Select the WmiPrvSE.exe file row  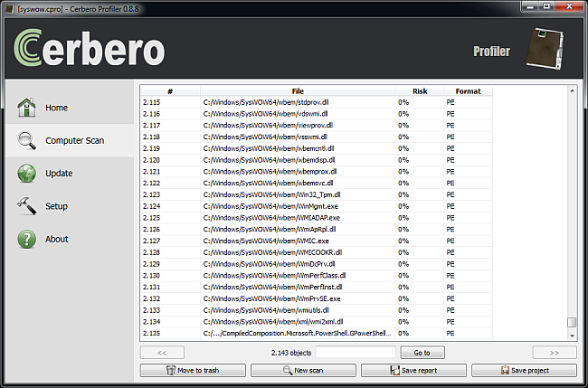tap(317, 298)
